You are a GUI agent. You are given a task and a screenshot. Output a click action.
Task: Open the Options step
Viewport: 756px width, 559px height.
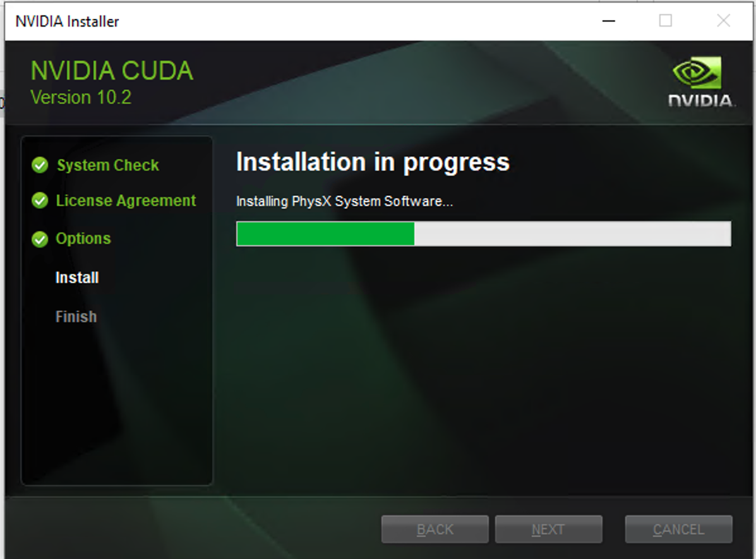pos(83,238)
